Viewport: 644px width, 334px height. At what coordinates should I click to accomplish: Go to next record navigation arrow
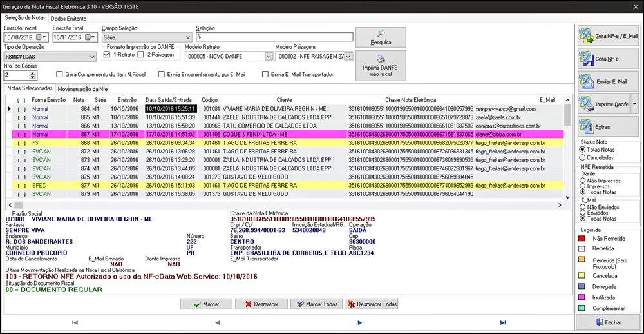pyautogui.click(x=360, y=322)
